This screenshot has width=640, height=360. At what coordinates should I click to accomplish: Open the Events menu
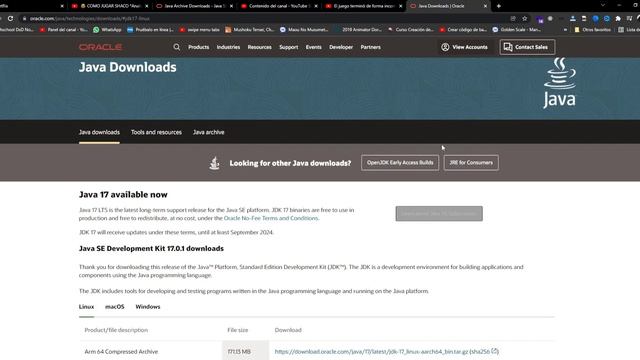(313, 47)
